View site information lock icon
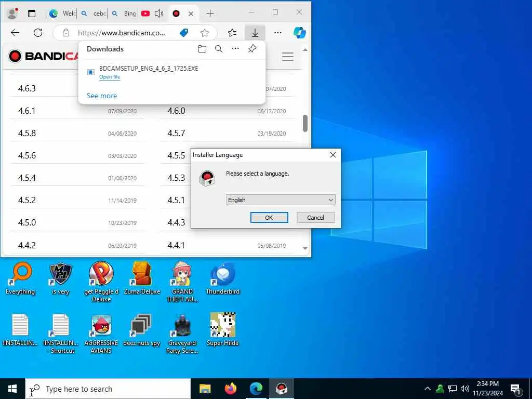 click(66, 33)
